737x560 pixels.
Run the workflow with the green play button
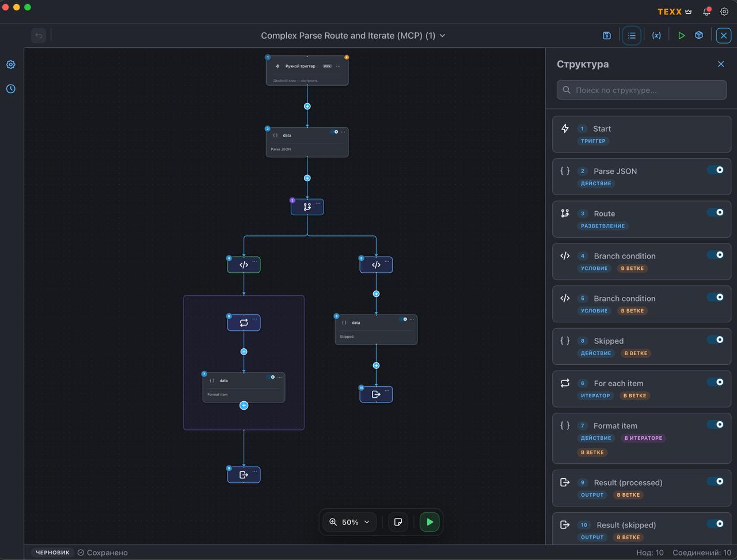tap(430, 522)
